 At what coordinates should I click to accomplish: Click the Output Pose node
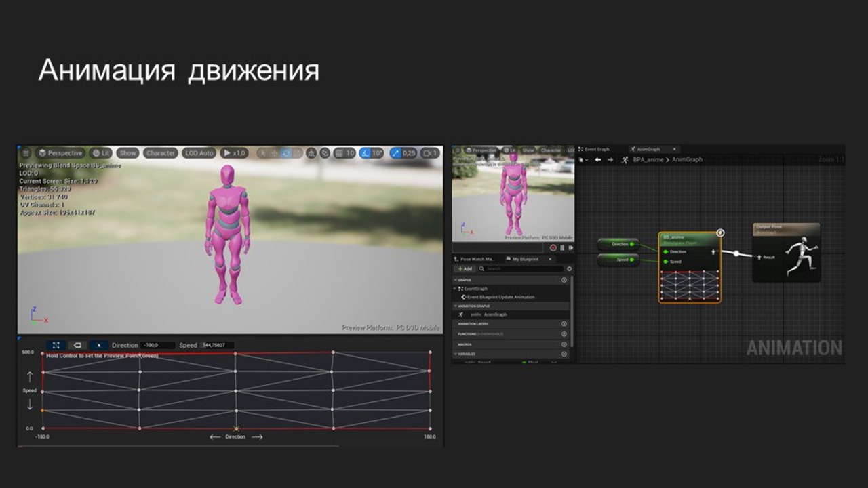786,252
